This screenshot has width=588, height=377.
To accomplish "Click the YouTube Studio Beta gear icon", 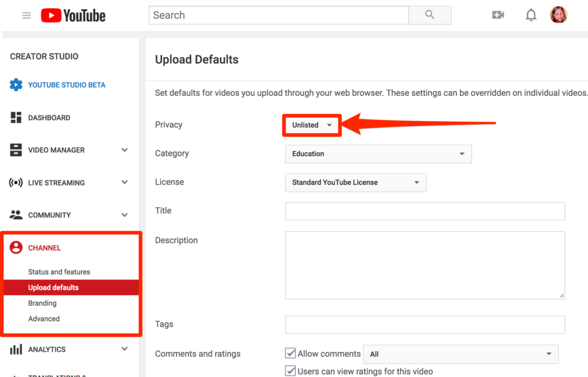I will 16,85.
